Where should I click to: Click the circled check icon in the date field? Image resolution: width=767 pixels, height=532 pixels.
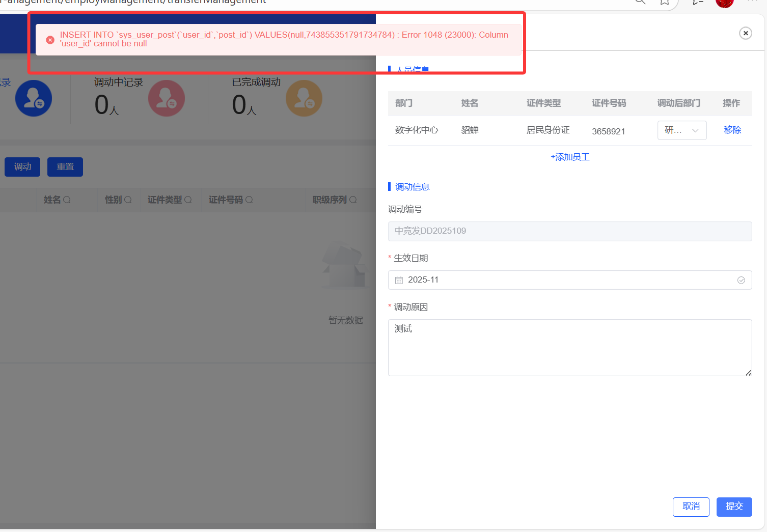[741, 280]
